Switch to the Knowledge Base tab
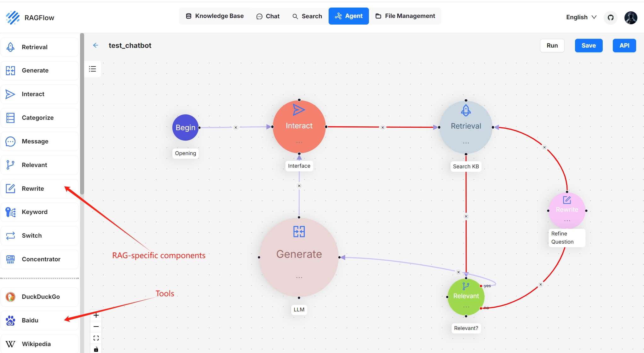 coord(215,16)
